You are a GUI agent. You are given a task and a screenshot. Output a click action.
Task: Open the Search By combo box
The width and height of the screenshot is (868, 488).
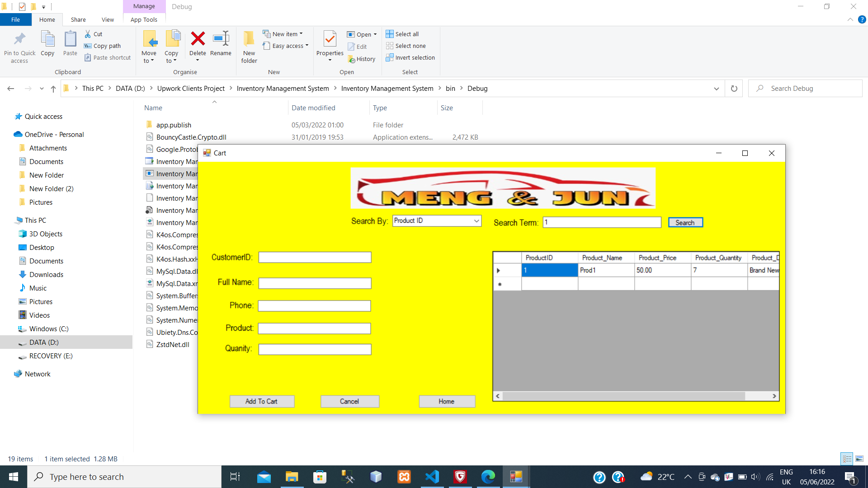tap(476, 221)
